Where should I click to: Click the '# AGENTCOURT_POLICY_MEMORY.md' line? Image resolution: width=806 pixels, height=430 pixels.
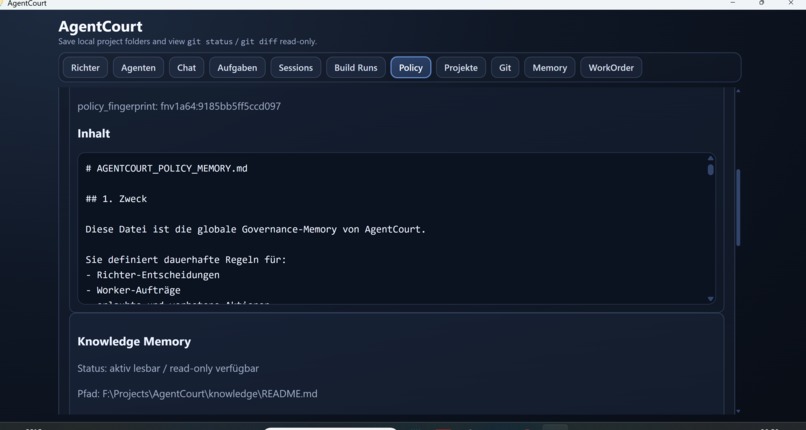tap(167, 168)
